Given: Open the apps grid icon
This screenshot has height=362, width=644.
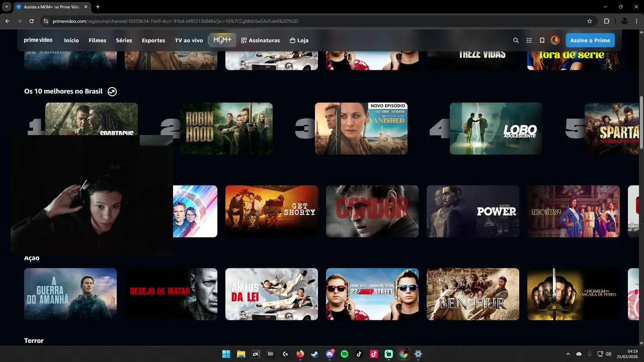Looking at the screenshot, I should (x=529, y=40).
